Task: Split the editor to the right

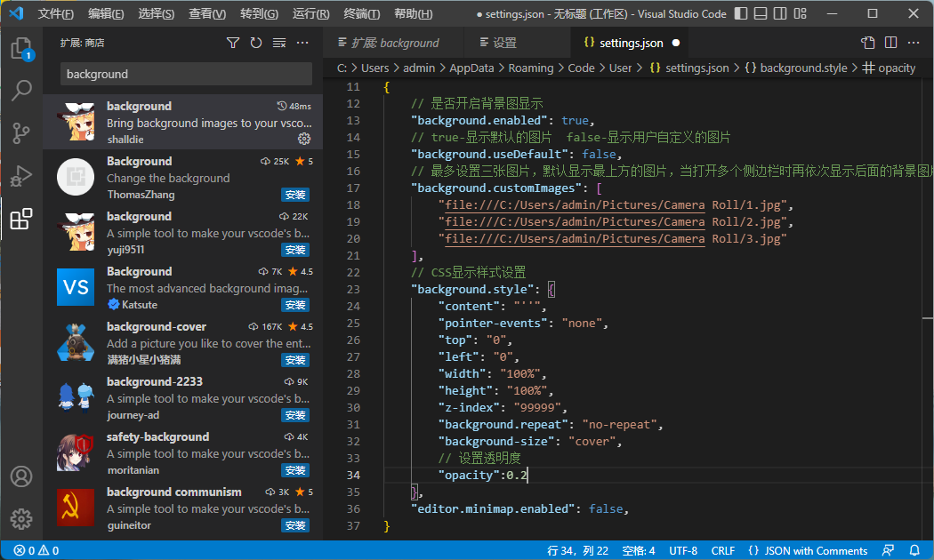Action: pyautogui.click(x=890, y=43)
